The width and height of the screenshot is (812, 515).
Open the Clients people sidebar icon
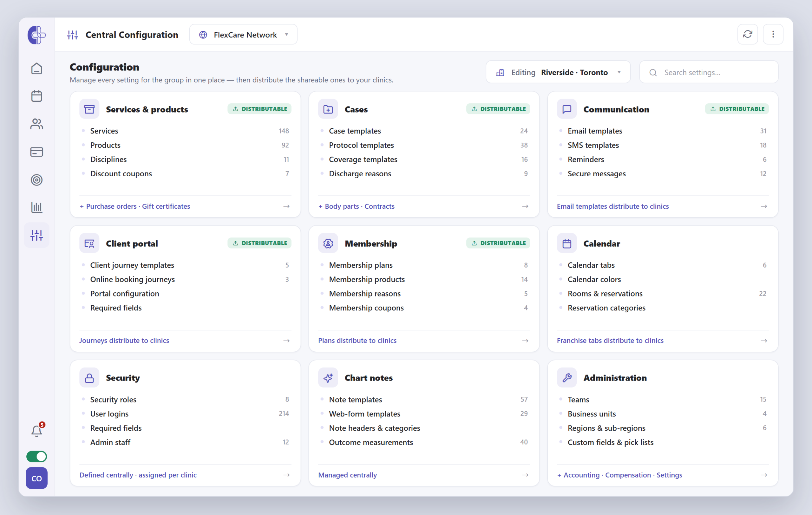click(36, 124)
